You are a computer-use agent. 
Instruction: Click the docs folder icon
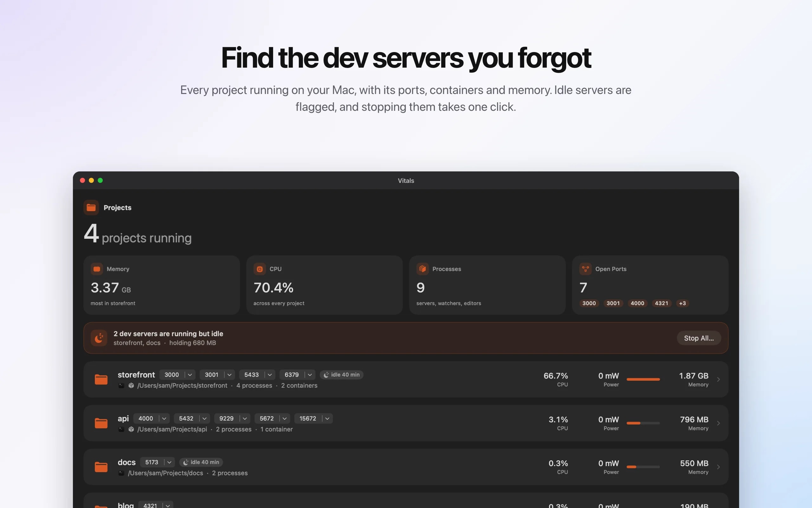101,467
